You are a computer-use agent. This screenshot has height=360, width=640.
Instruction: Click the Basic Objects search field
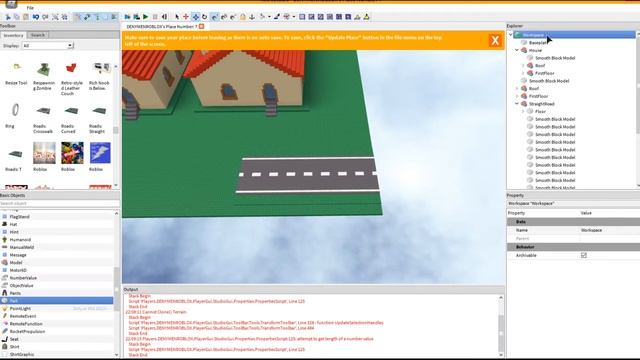click(x=59, y=203)
